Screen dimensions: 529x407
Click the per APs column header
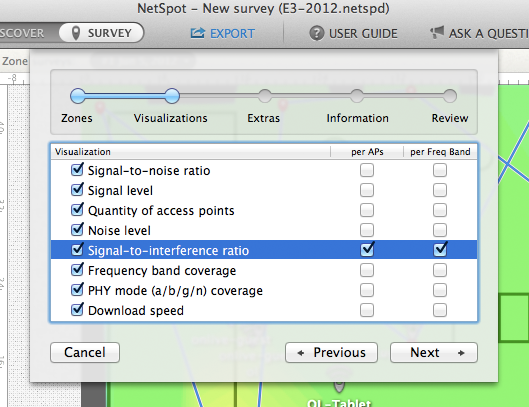(x=367, y=152)
